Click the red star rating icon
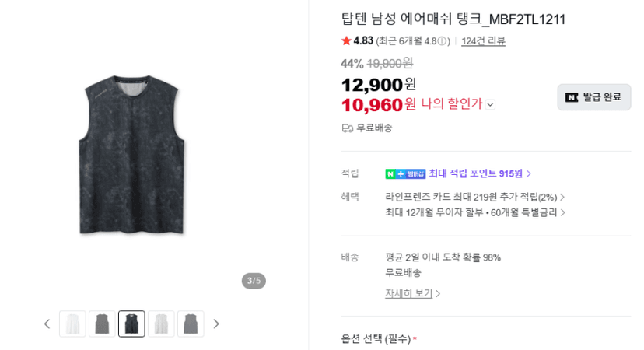Viewport: 644px width, 350px height. pos(346,40)
